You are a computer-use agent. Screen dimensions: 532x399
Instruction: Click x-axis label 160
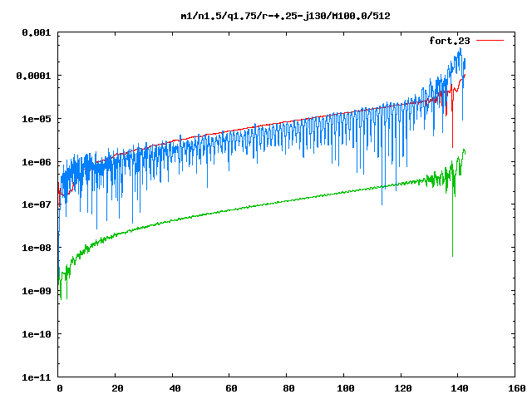[x=517, y=388]
